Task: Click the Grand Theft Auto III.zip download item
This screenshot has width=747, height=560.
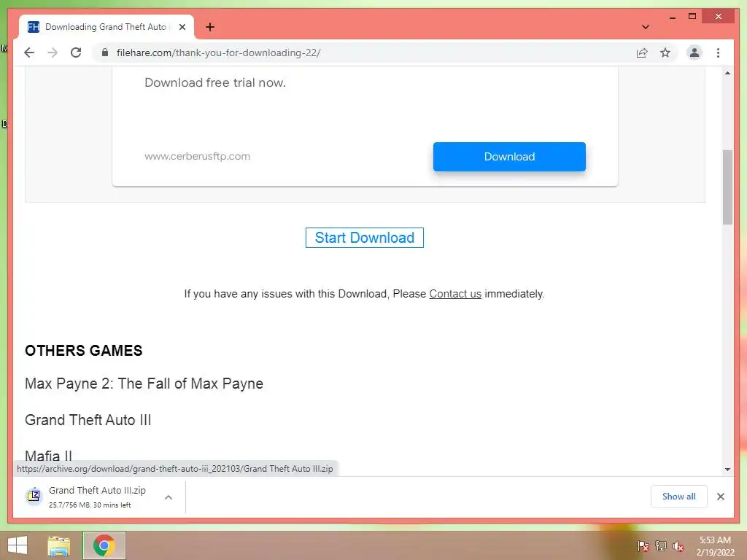Action: pyautogui.click(x=97, y=497)
